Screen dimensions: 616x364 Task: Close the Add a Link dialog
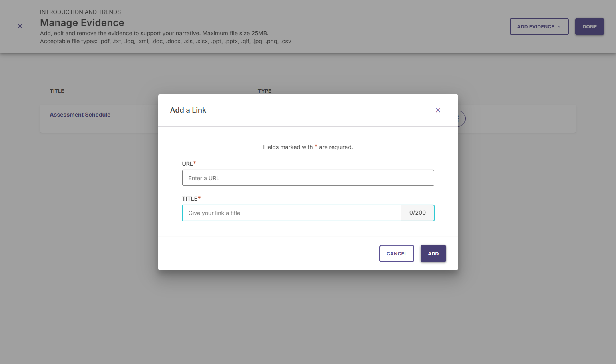tap(438, 110)
